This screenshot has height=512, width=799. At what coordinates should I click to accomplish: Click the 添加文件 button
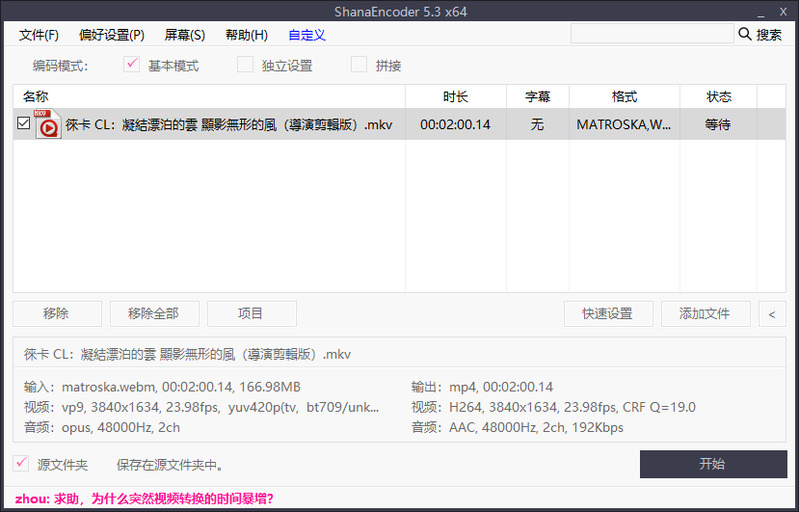coord(705,314)
